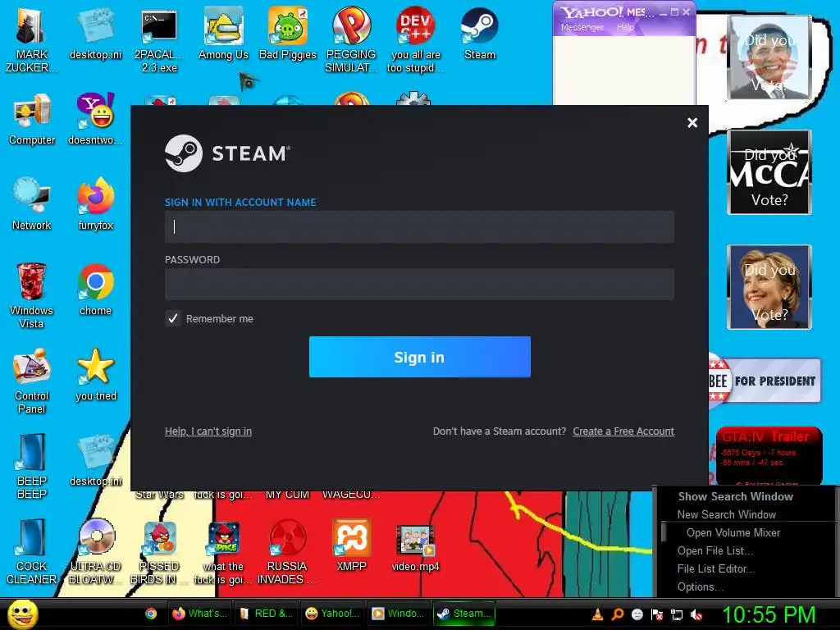
Task: Choose New Search Window menu entry
Action: click(727, 515)
